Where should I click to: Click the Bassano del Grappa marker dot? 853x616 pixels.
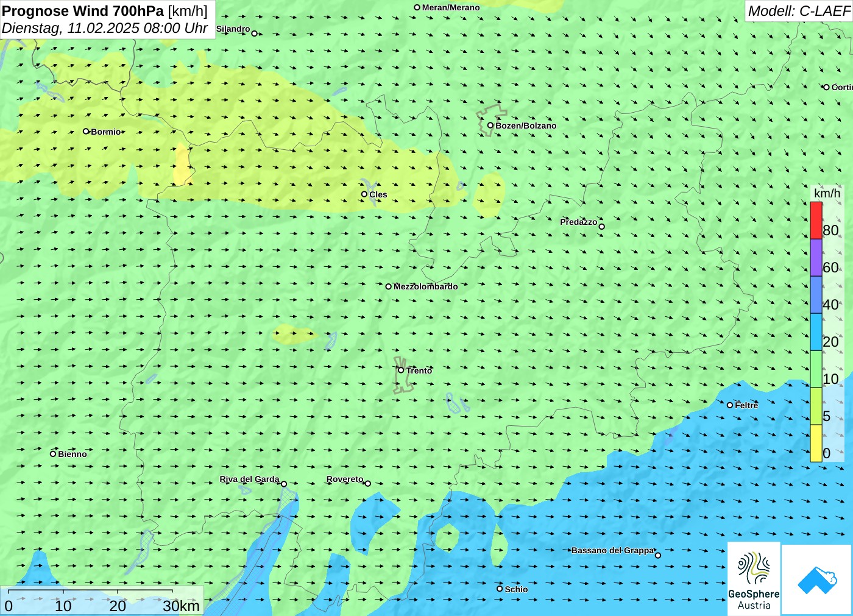[658, 555]
